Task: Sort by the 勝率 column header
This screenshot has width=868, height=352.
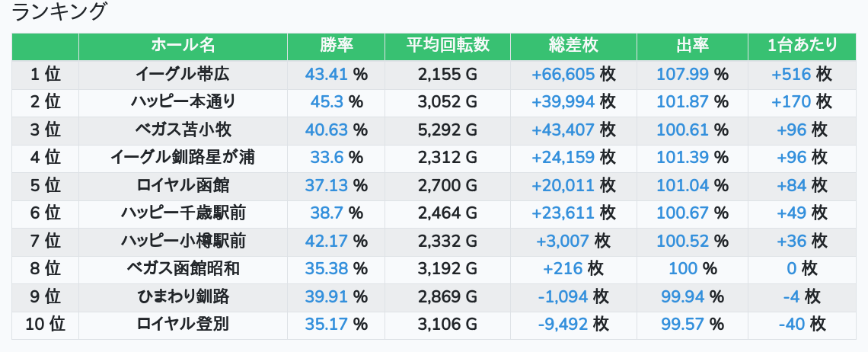Action: [336, 46]
